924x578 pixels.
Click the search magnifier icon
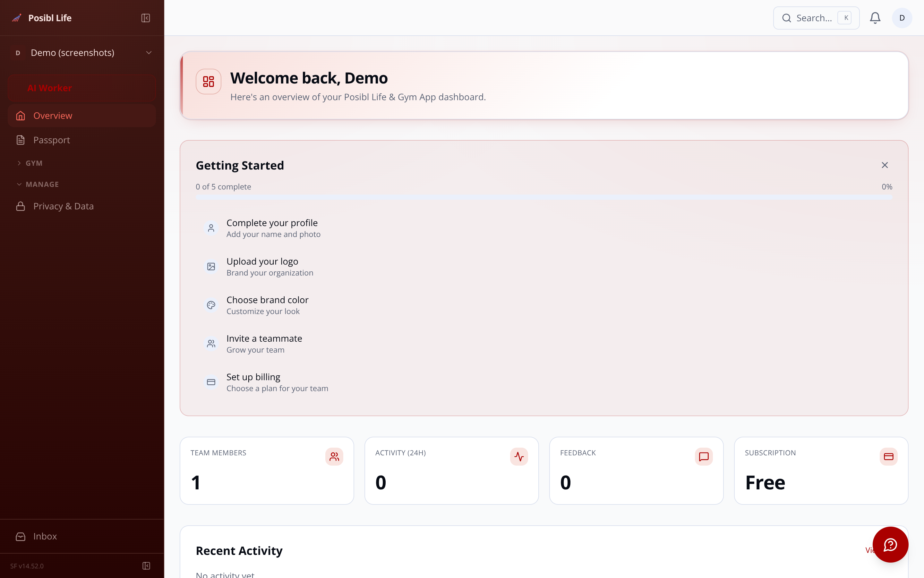[787, 18]
